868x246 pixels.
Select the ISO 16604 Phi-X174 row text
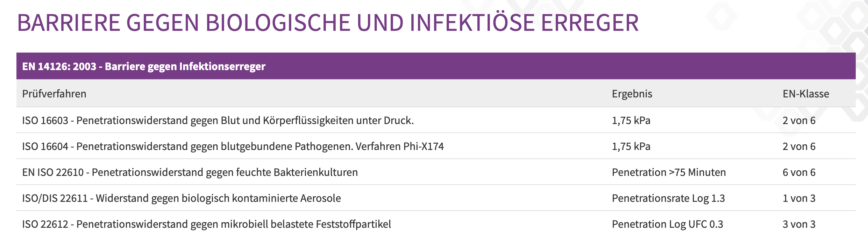pos(233,146)
